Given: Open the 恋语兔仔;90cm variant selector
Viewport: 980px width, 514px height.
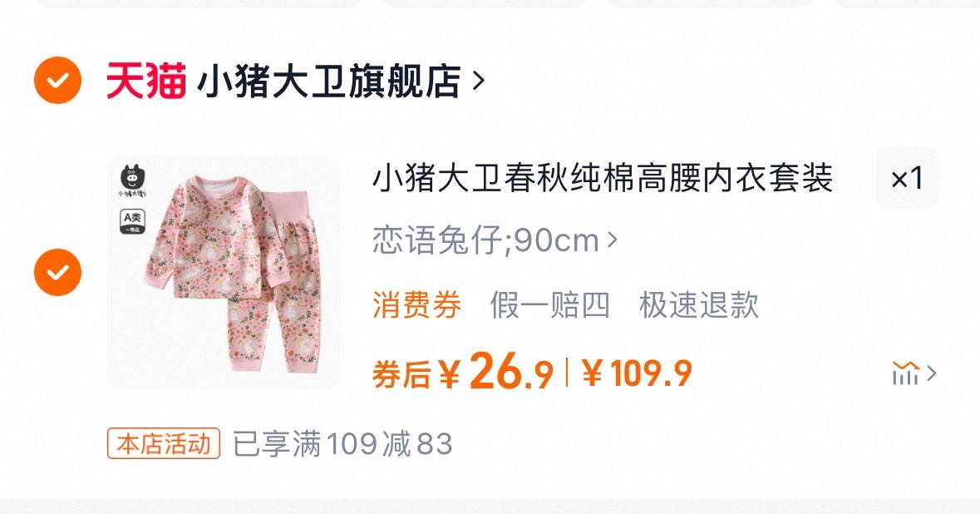Looking at the screenshot, I should [x=495, y=240].
